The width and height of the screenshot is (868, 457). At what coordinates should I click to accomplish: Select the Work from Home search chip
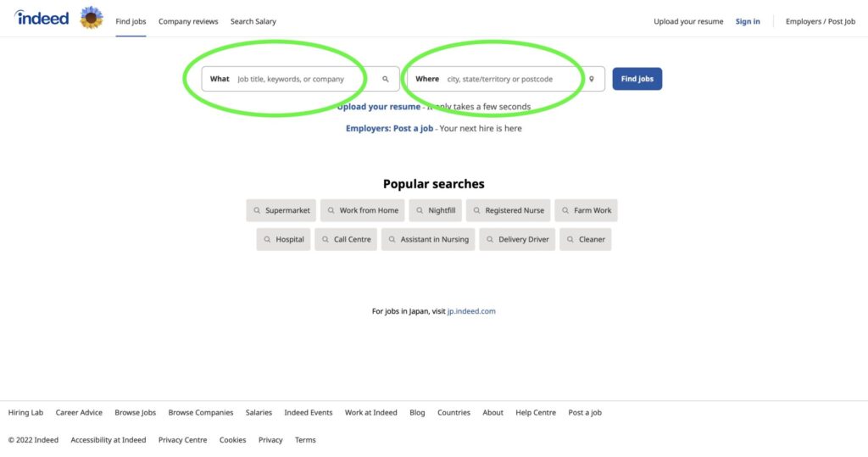[363, 210]
